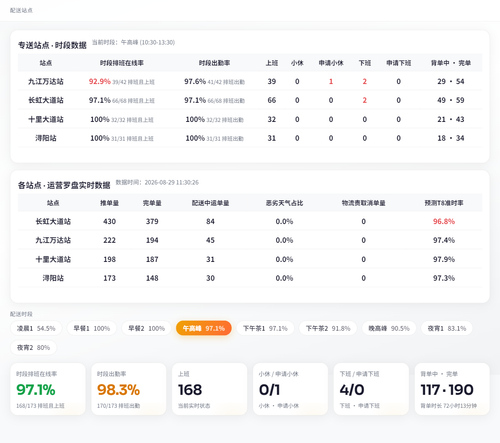Click the 当前时段: 午高峰 (10:30-13:30) label

(133, 42)
